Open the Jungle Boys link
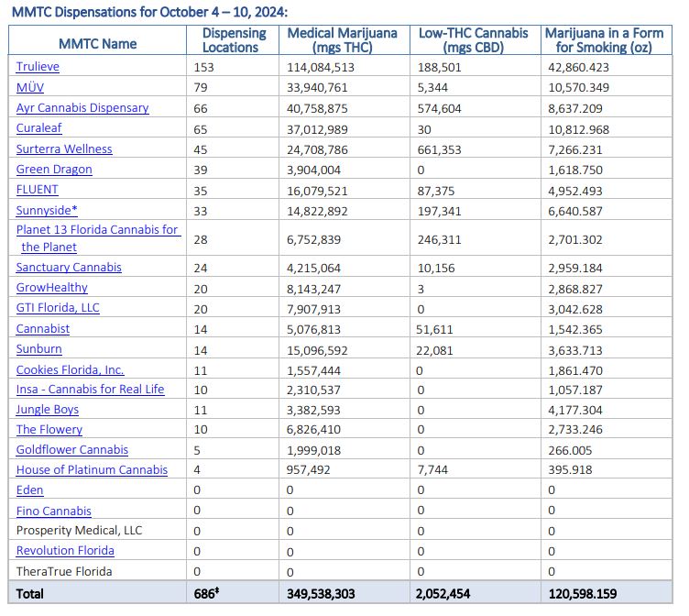Image resolution: width=689 pixels, height=616 pixels. (47, 410)
